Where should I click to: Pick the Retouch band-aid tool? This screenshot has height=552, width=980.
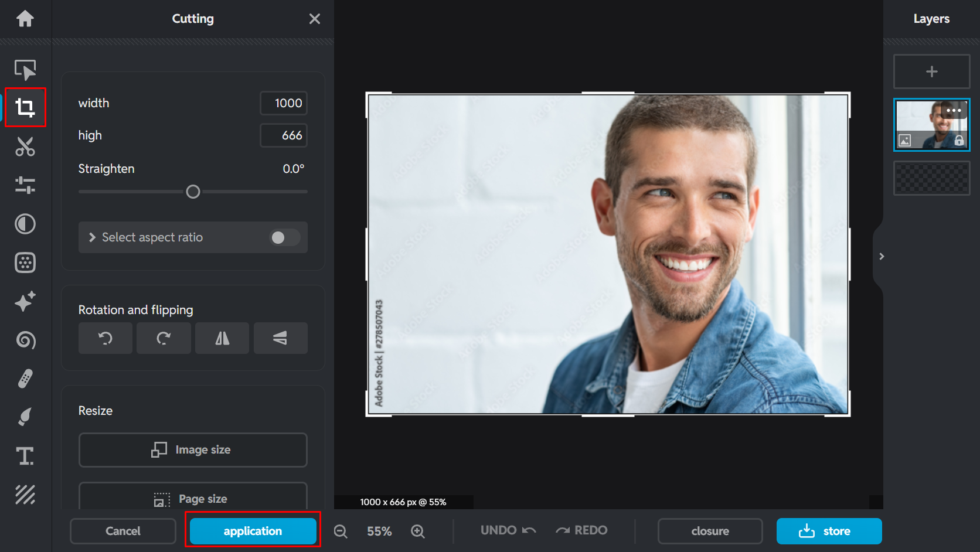pos(25,378)
